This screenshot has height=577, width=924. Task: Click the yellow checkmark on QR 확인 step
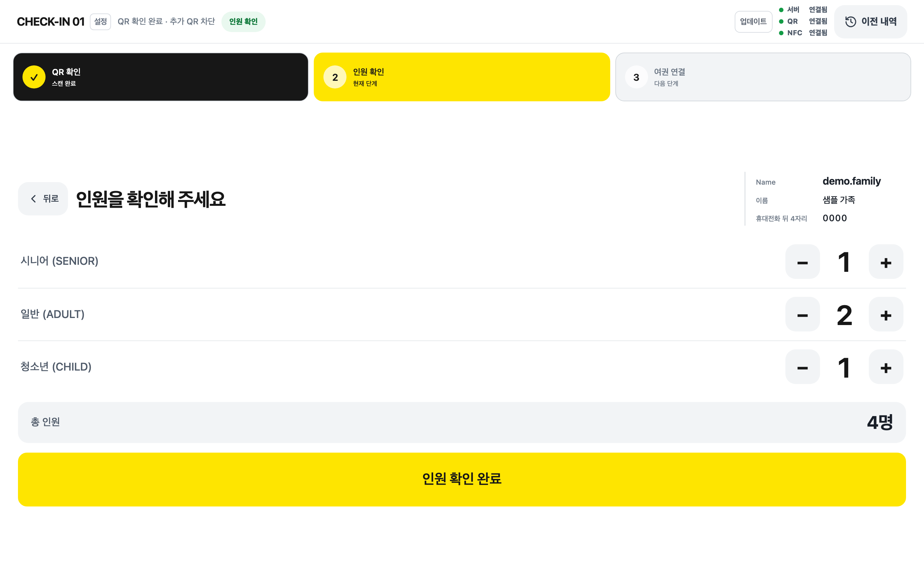pos(34,77)
